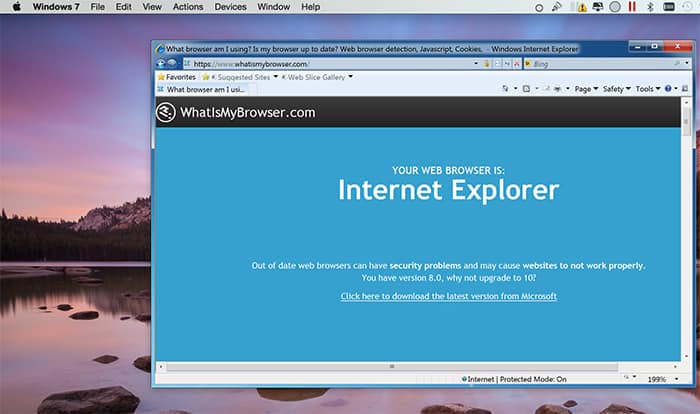Click the horizontal scrollbar left arrow
The width and height of the screenshot is (700, 414).
[161, 367]
